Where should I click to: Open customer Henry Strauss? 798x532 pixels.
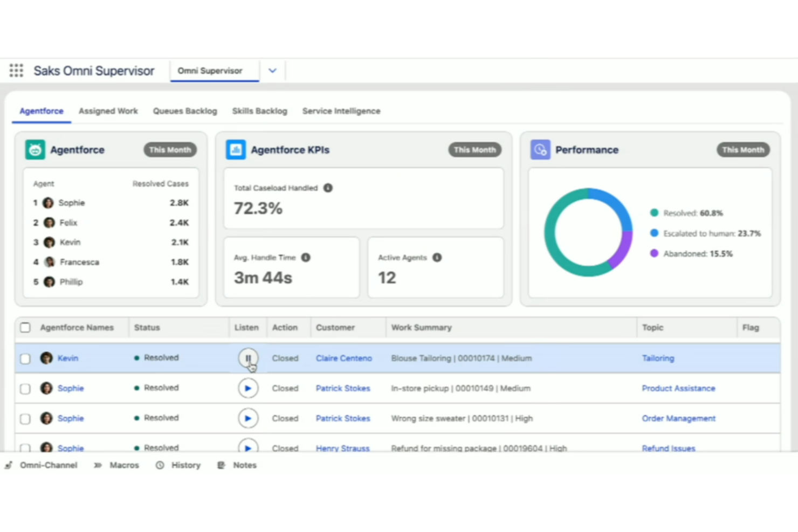pyautogui.click(x=343, y=448)
